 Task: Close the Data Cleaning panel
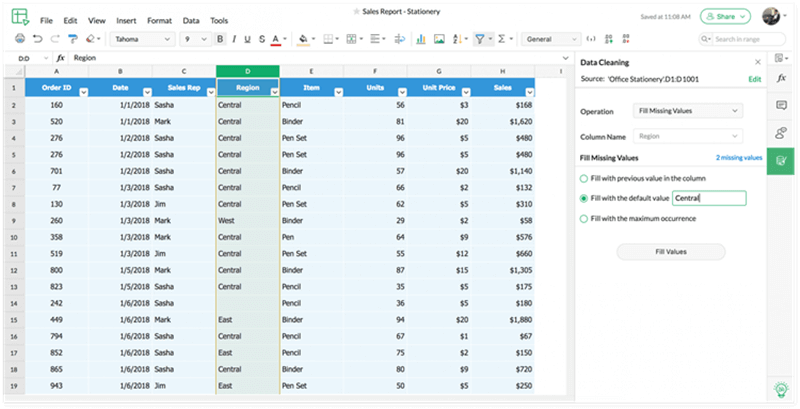click(x=758, y=62)
